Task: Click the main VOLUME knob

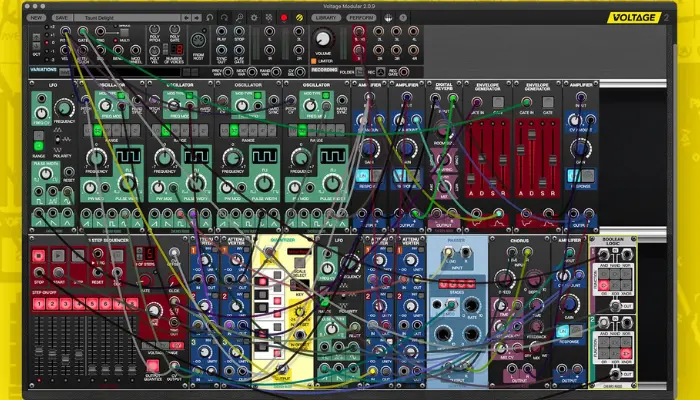Action: (x=323, y=39)
